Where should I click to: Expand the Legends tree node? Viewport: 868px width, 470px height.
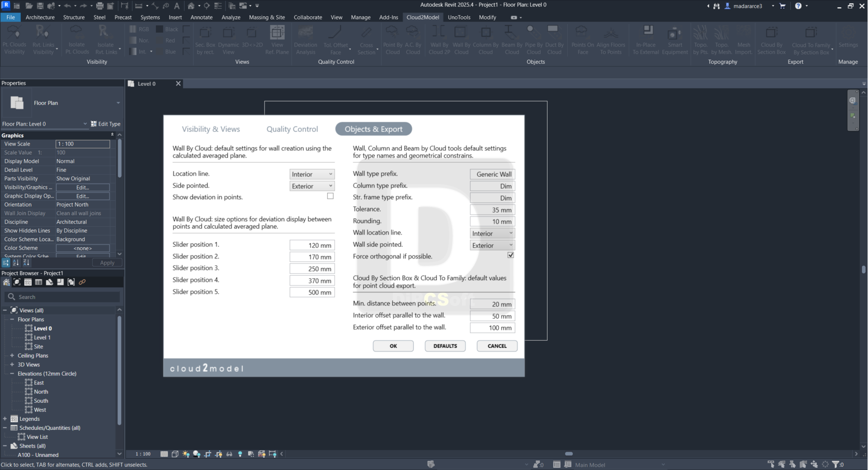pyautogui.click(x=5, y=419)
